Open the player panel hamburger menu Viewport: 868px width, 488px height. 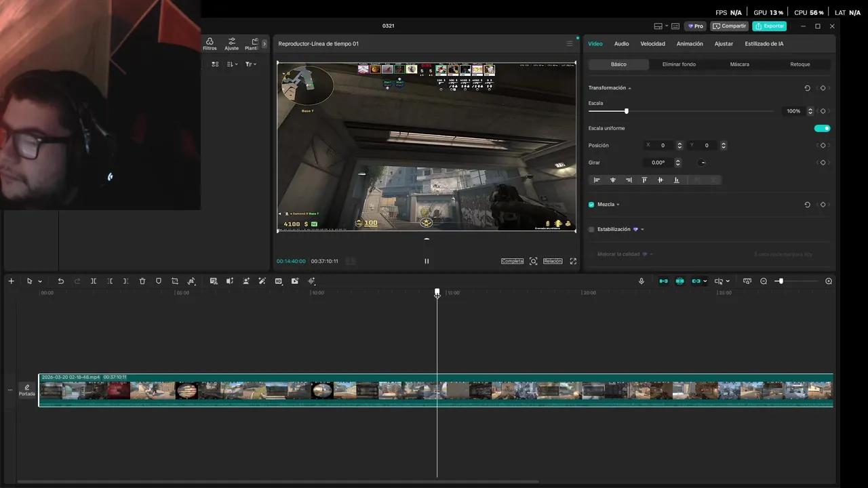click(x=570, y=44)
